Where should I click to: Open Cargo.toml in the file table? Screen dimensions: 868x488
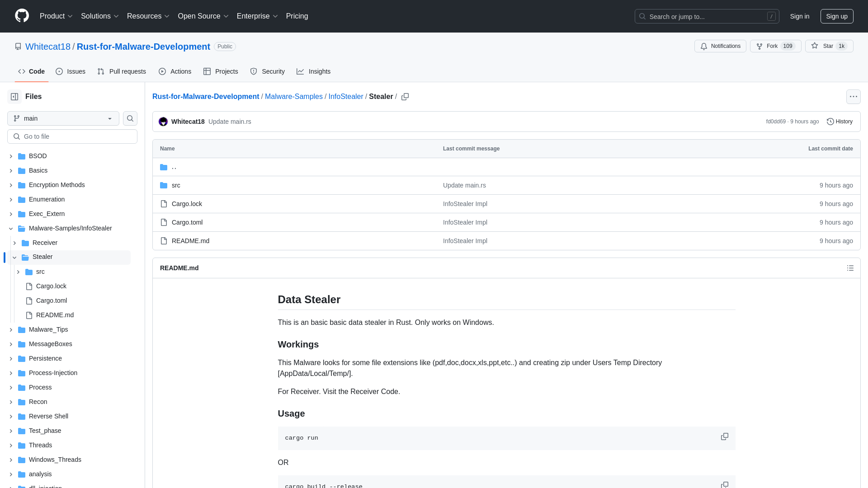point(187,222)
